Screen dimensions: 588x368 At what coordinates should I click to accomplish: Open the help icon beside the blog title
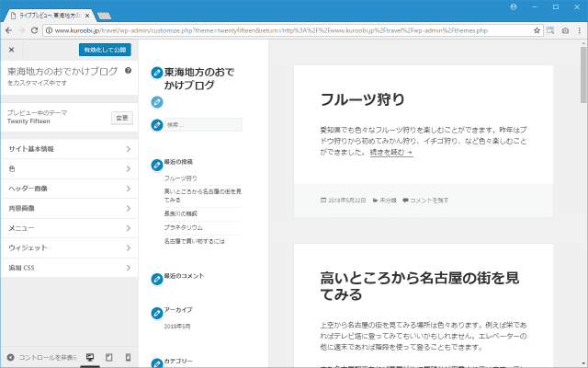pyautogui.click(x=128, y=71)
